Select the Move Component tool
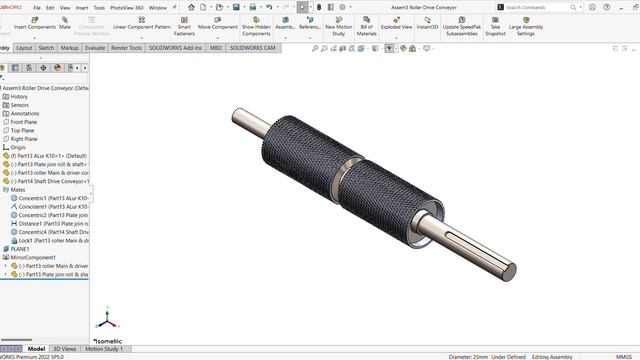 (218, 23)
